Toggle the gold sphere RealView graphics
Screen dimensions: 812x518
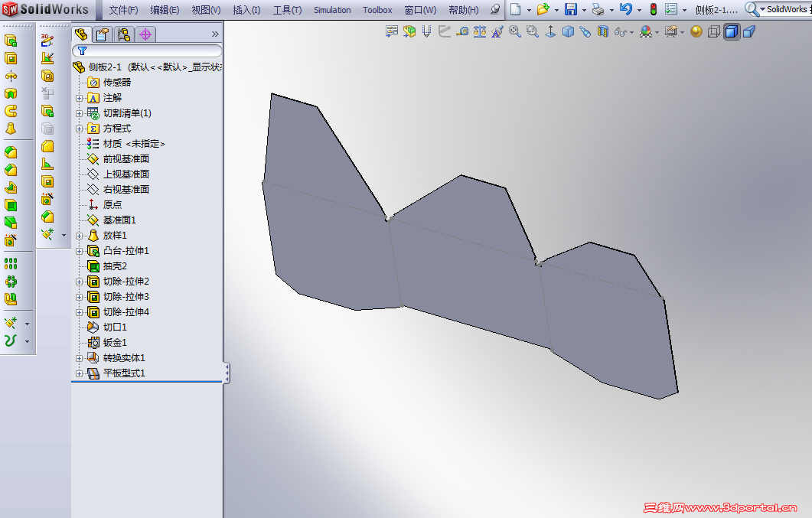(x=696, y=32)
